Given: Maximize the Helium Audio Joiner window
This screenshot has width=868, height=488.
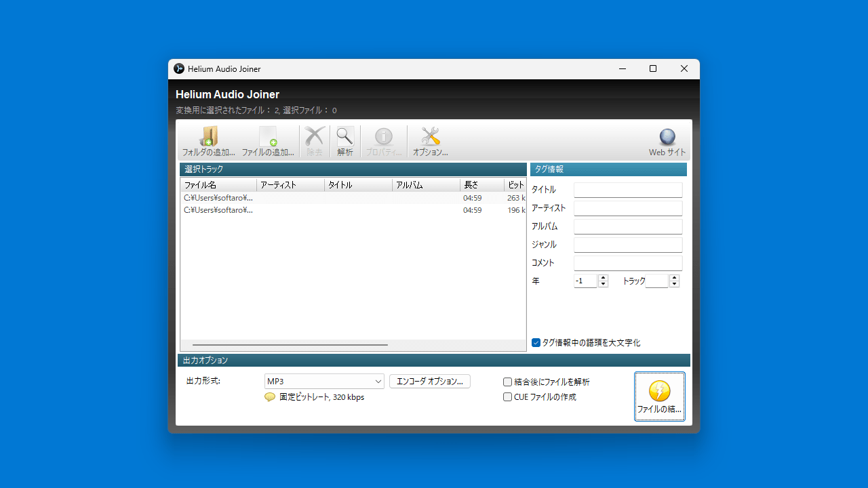Looking at the screenshot, I should [x=653, y=68].
